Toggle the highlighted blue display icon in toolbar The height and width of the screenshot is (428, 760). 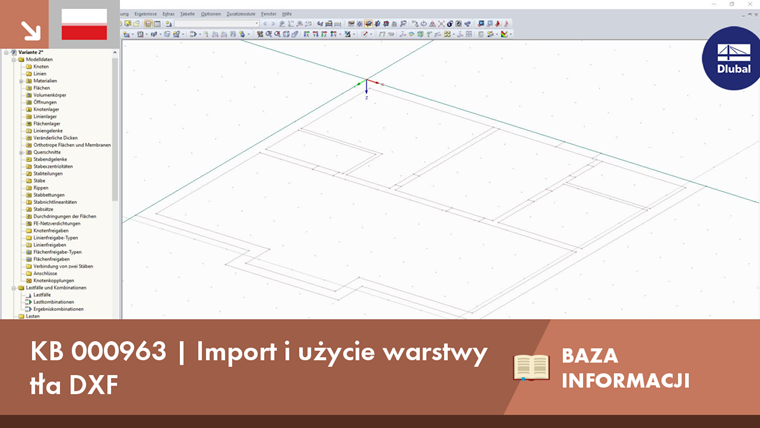coord(368,24)
